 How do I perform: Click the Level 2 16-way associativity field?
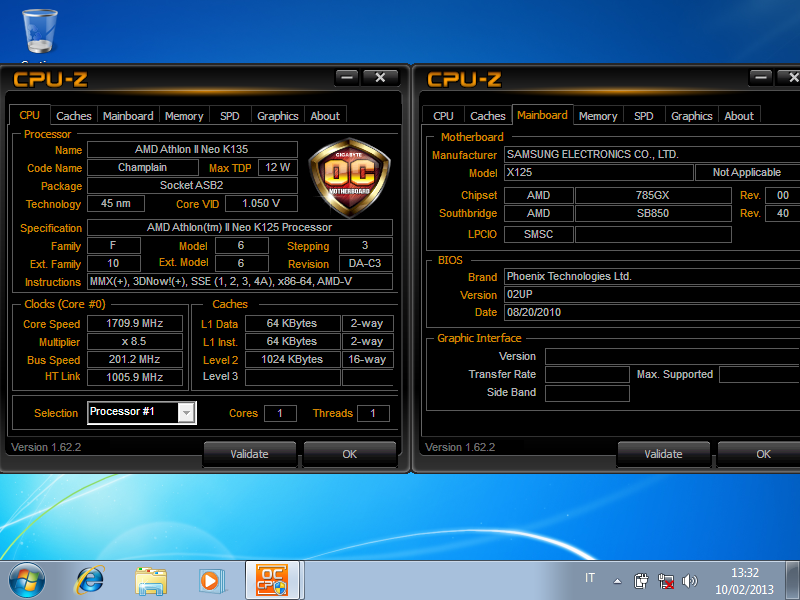(x=367, y=359)
